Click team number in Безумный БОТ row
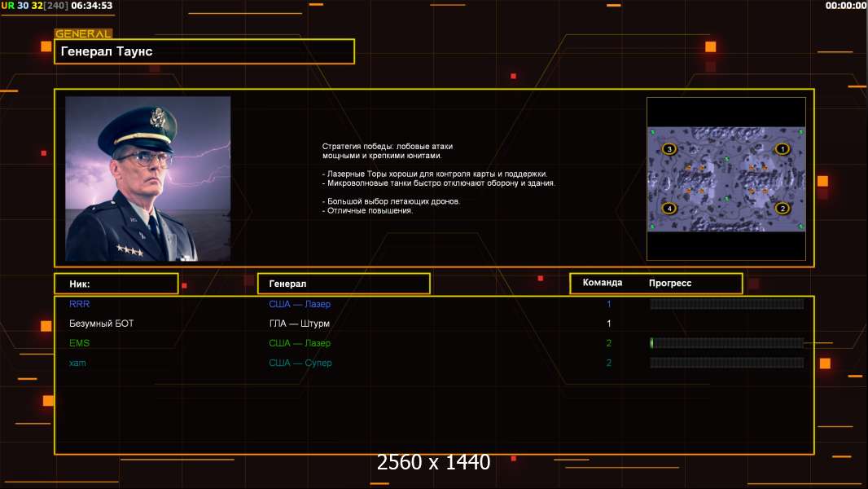 point(608,324)
